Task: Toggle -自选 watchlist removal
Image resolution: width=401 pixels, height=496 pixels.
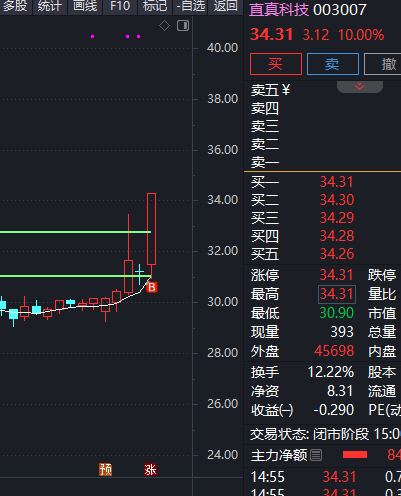Action: [x=190, y=7]
